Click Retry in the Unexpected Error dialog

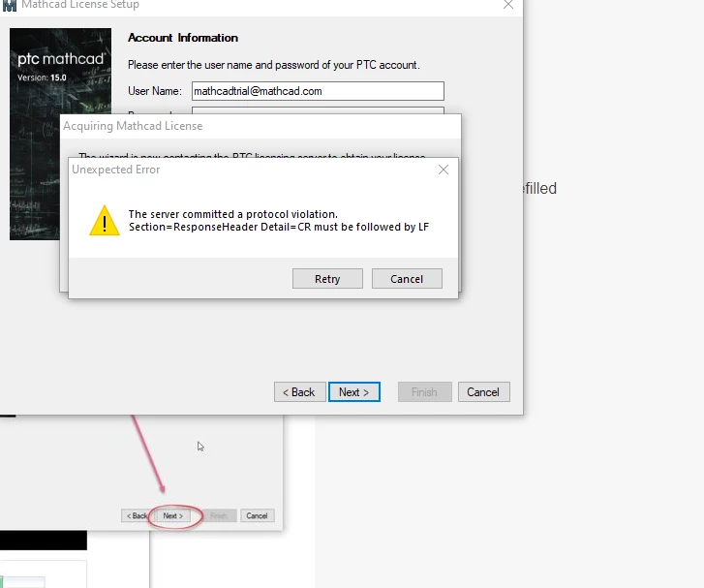pyautogui.click(x=327, y=279)
